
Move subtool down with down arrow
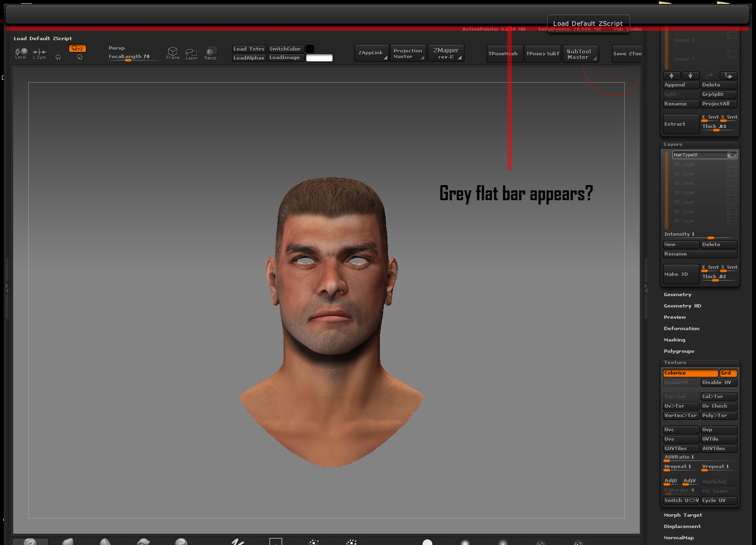point(690,76)
